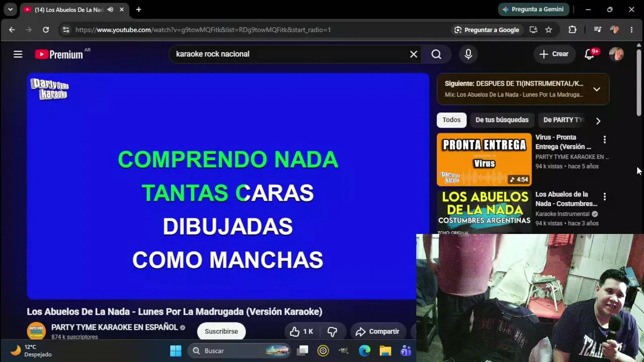Open the media controls icon in toolbar
This screenshot has width=644, height=362.
598,30
